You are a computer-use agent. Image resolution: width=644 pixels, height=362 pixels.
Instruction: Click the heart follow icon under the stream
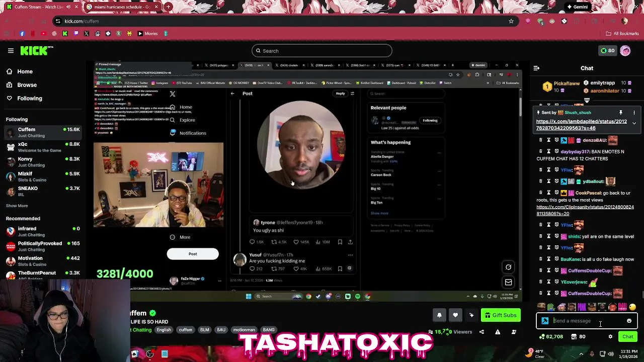(455, 315)
